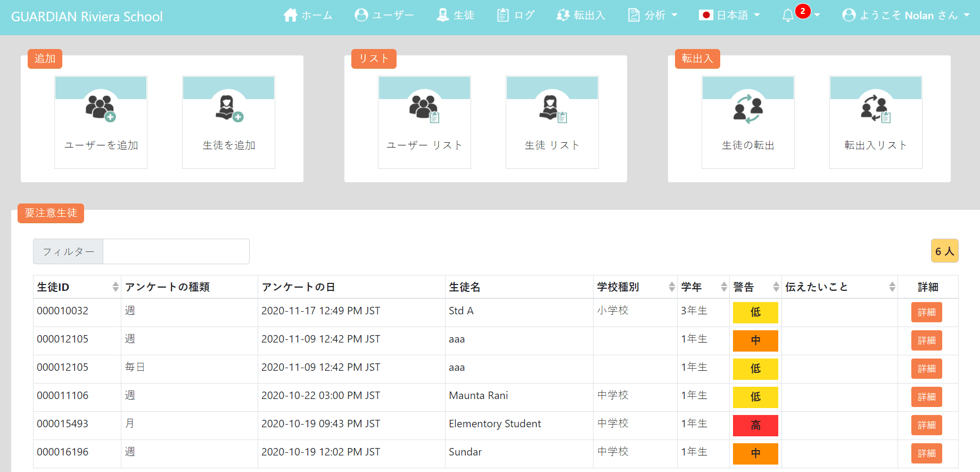The width and height of the screenshot is (980, 472).
Task: Click the red notification count badge
Action: pos(803,11)
